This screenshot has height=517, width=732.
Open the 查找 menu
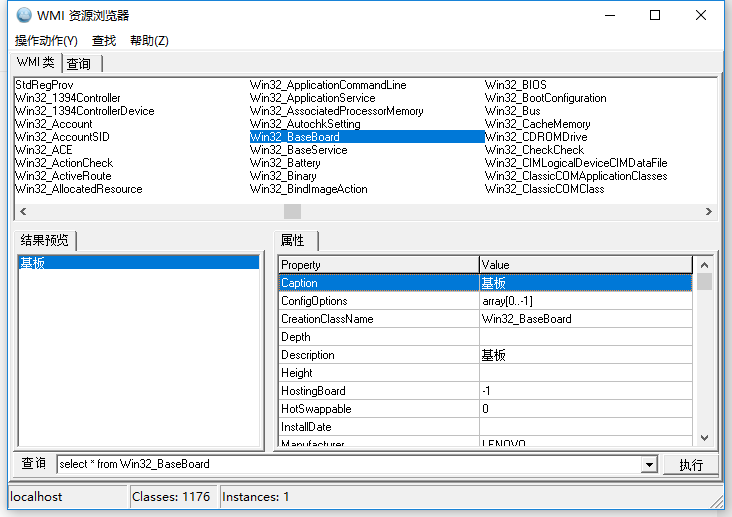104,41
